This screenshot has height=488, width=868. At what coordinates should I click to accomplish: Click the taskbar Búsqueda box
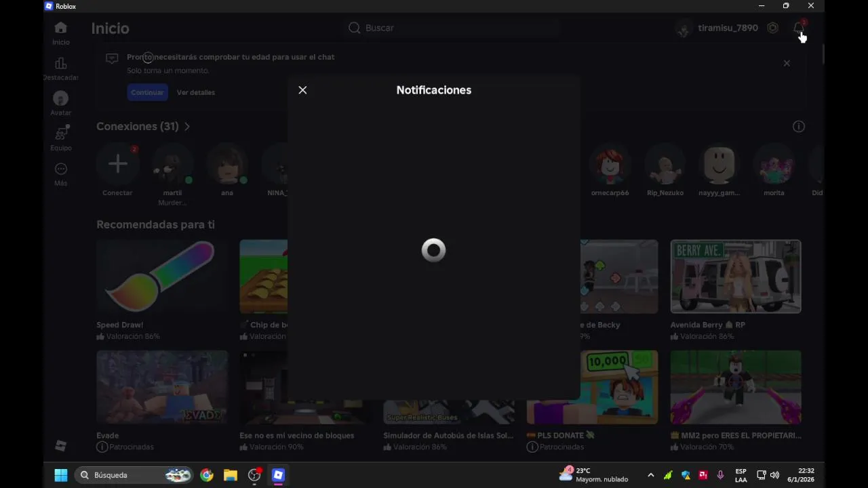pos(133,475)
